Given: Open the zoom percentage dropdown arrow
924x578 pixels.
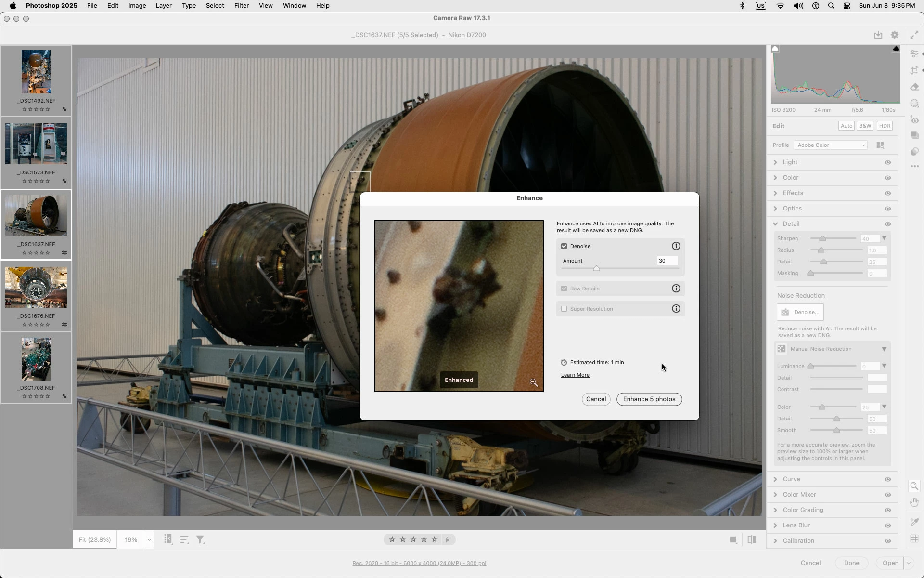Looking at the screenshot, I should (x=149, y=539).
